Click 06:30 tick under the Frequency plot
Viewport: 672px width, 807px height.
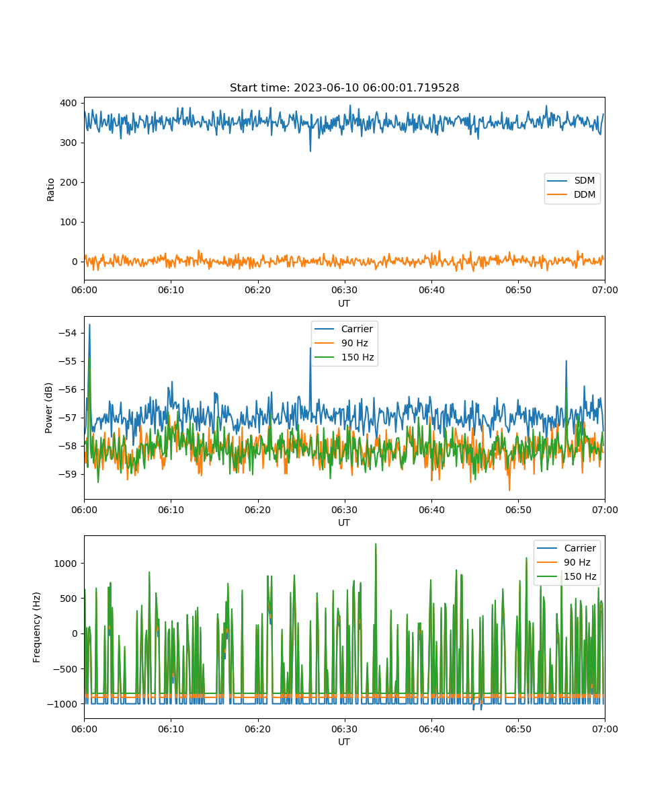coord(344,728)
